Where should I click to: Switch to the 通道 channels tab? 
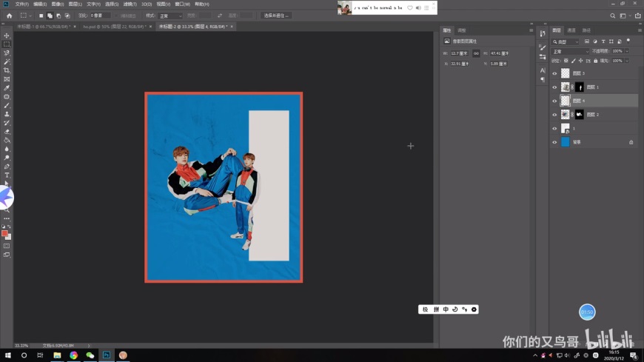pos(571,30)
